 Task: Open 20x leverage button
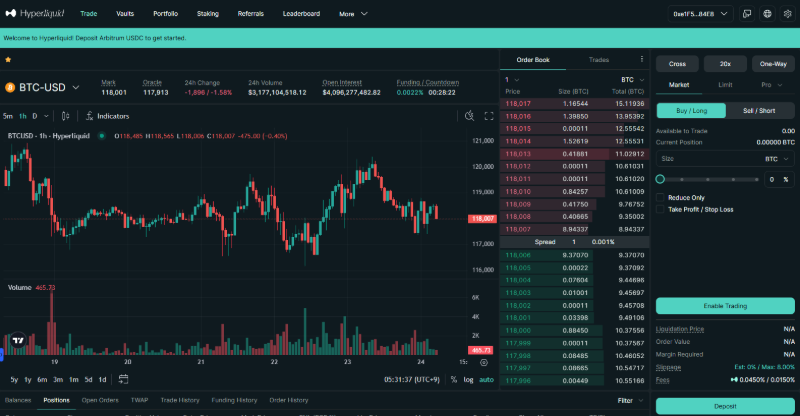coord(725,64)
